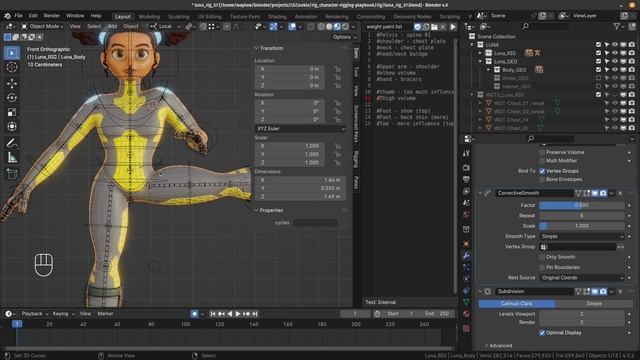Play the animation forward
Viewport: 640px width, 360px height.
click(238, 314)
